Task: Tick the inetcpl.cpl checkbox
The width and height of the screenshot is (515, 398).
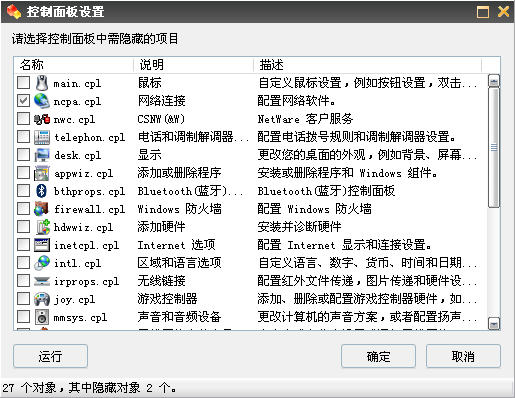Action: pos(23,244)
